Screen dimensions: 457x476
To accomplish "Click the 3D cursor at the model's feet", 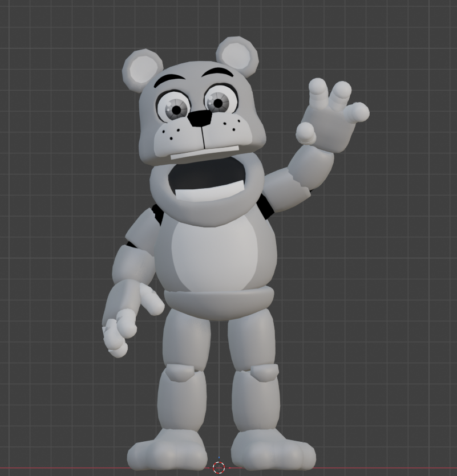I will coord(219,467).
